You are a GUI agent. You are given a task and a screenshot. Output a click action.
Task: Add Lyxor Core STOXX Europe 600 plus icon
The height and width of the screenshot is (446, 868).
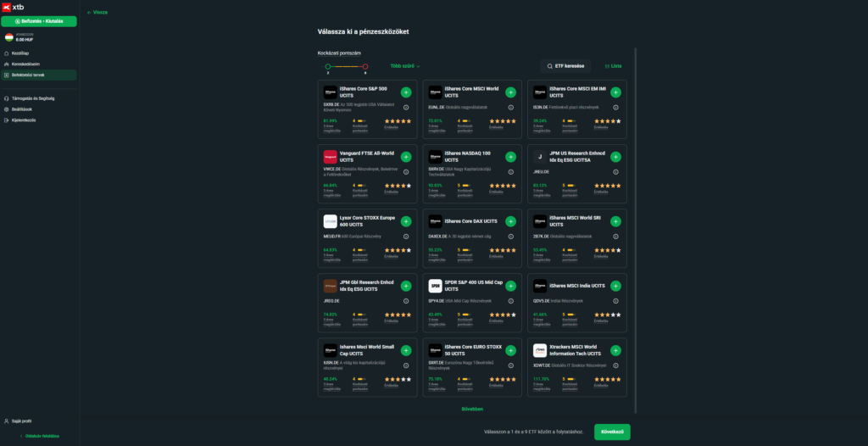(x=406, y=221)
